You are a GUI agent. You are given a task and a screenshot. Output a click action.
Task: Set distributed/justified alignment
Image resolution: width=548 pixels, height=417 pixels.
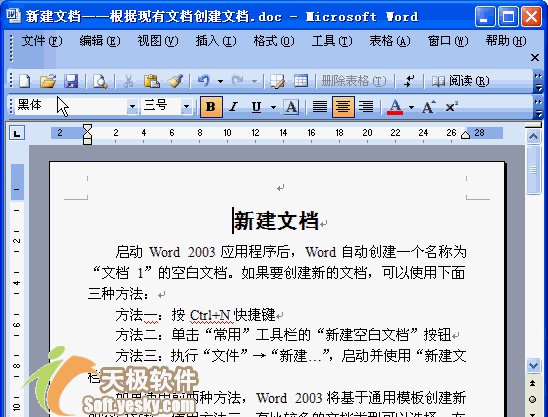[x=320, y=107]
